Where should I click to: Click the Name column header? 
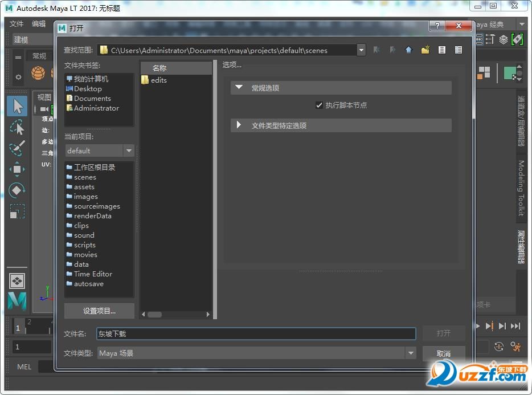click(x=177, y=68)
